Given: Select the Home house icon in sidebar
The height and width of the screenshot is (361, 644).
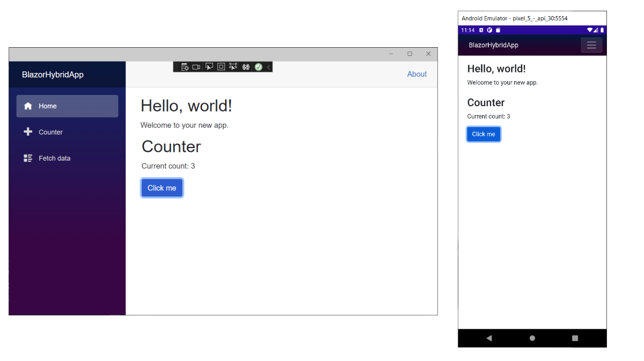Looking at the screenshot, I should coord(27,106).
